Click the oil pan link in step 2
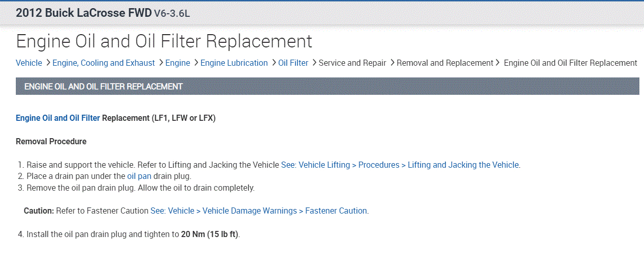 coord(139,176)
